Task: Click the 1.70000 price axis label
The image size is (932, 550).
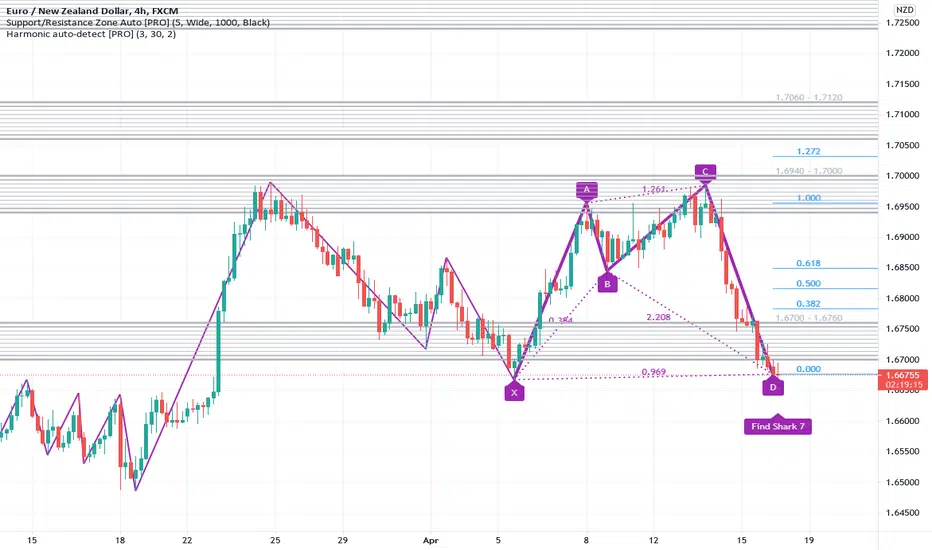Action: (x=902, y=176)
